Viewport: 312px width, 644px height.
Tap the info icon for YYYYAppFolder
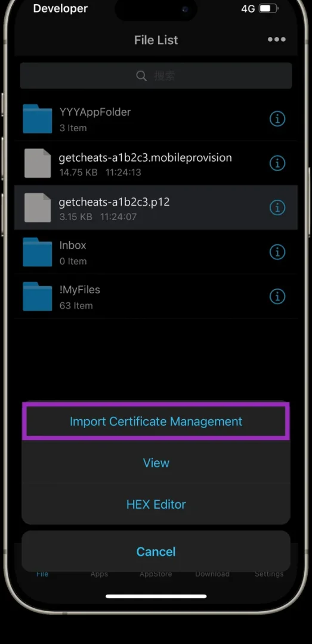(x=277, y=119)
